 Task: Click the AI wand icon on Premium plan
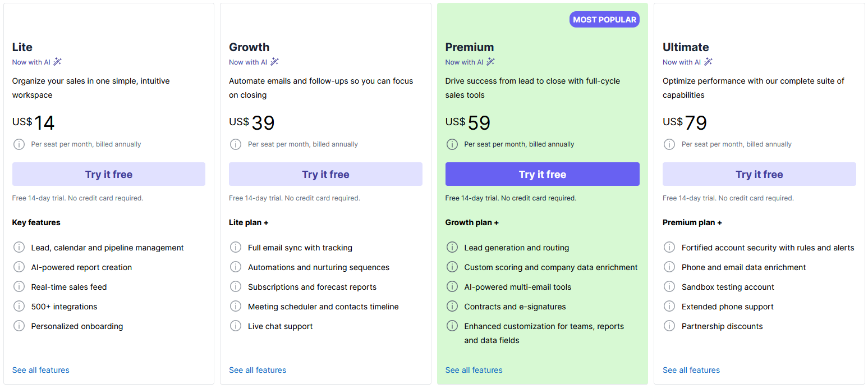[491, 61]
